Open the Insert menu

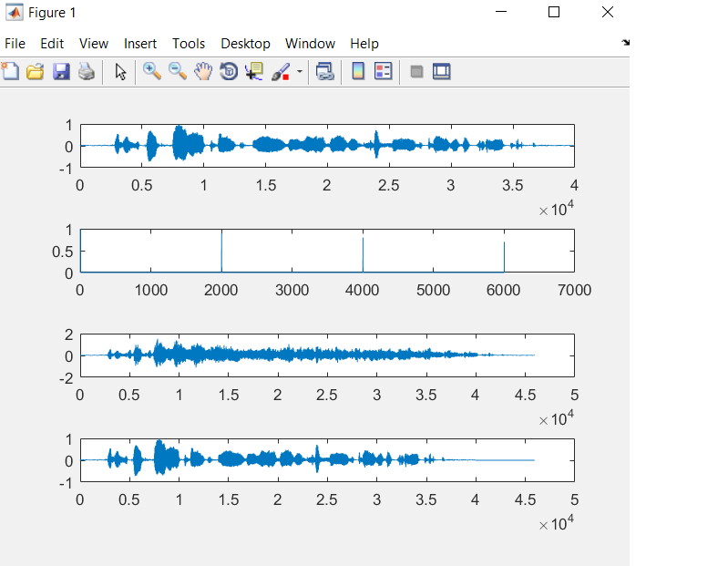tap(139, 44)
